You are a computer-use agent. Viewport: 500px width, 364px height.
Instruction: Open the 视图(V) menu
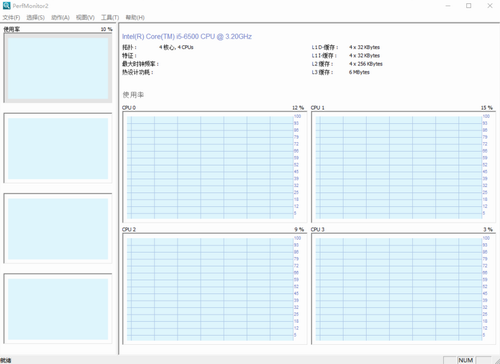click(x=85, y=17)
